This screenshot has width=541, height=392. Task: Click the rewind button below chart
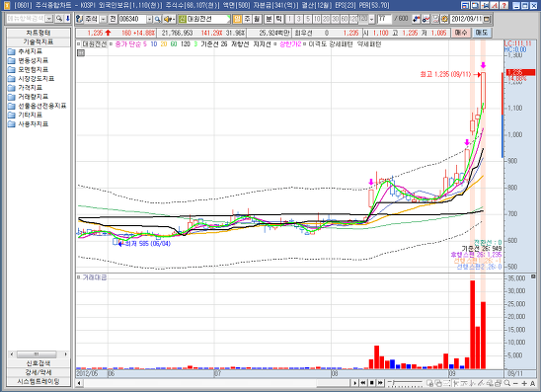pos(363,383)
